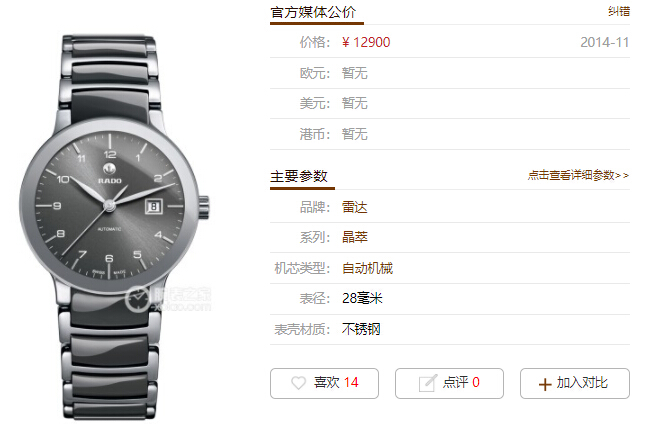This screenshot has width=646, height=424.
Task: Click the plus icon for 加入对比
Action: (x=545, y=384)
